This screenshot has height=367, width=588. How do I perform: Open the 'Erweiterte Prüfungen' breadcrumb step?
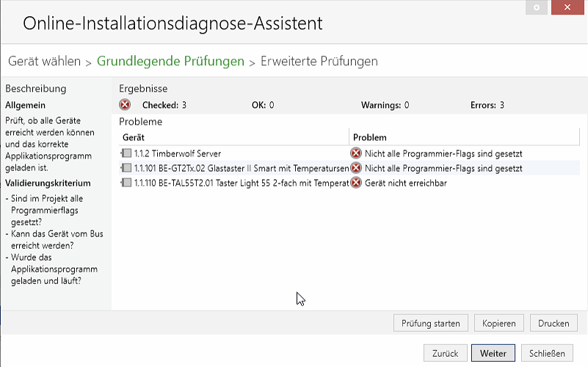[319, 61]
